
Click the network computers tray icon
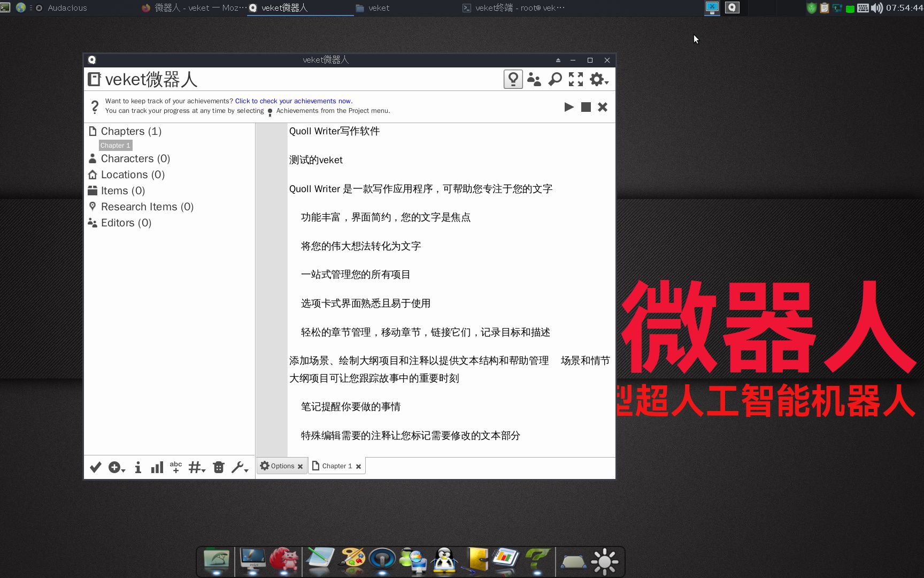point(837,8)
